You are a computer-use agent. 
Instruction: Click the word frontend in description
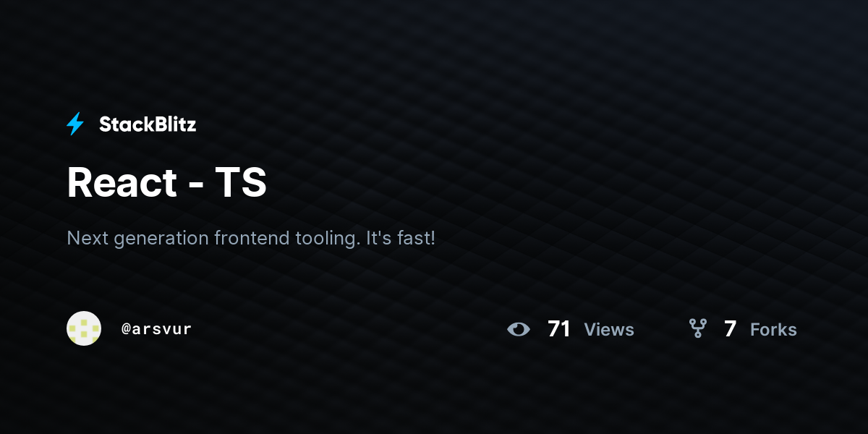tap(252, 238)
